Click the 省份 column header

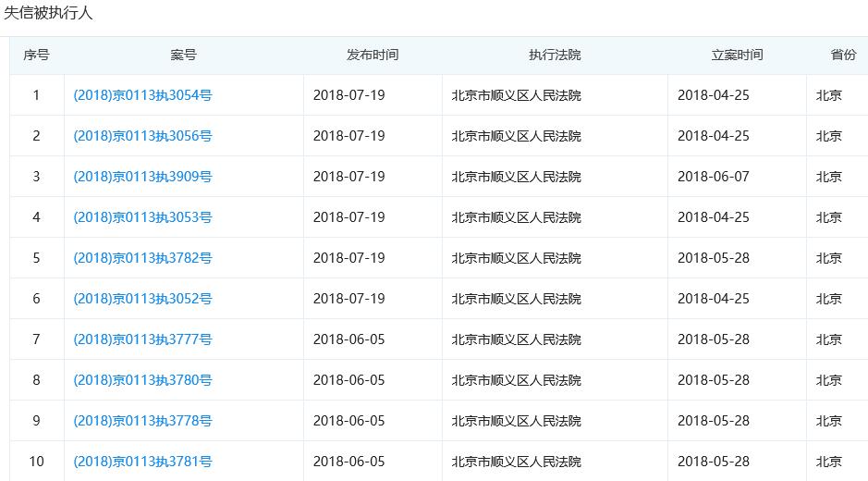843,55
